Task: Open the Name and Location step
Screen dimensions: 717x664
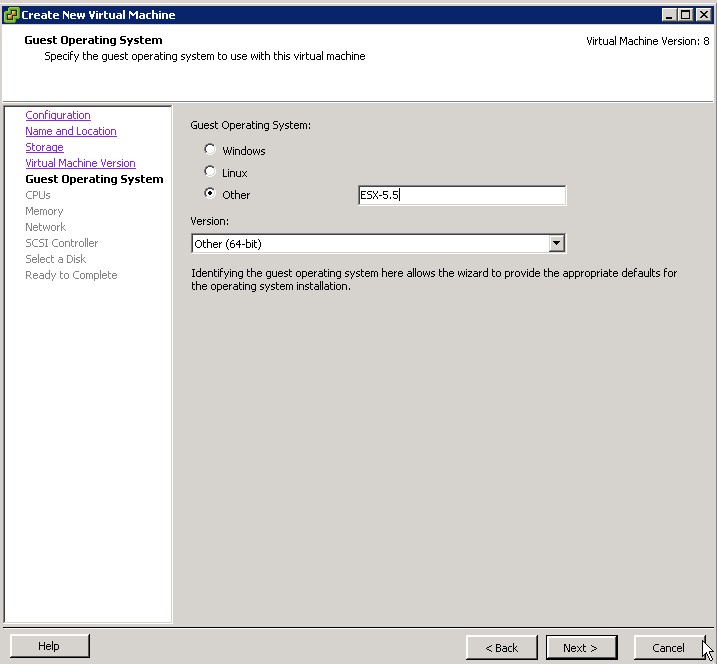Action: tap(70, 132)
